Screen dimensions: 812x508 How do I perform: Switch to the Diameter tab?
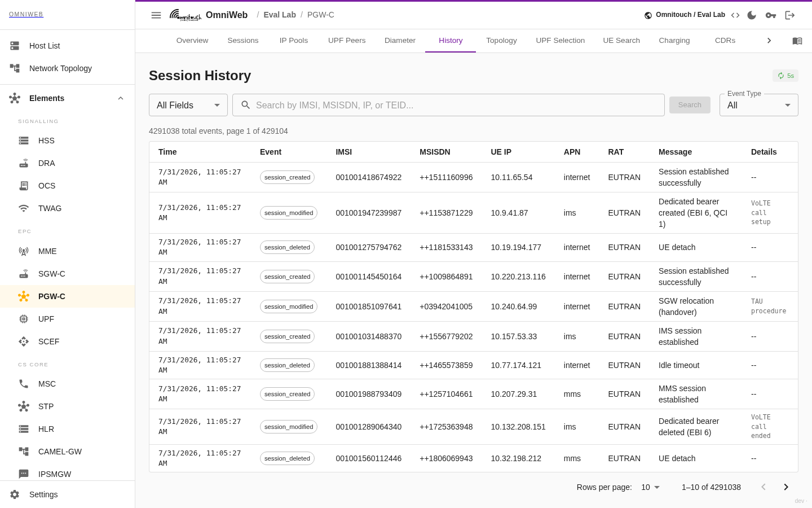400,41
